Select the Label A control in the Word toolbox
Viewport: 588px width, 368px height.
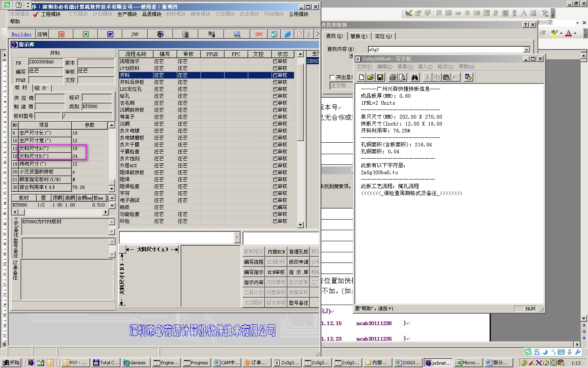pos(524,13)
